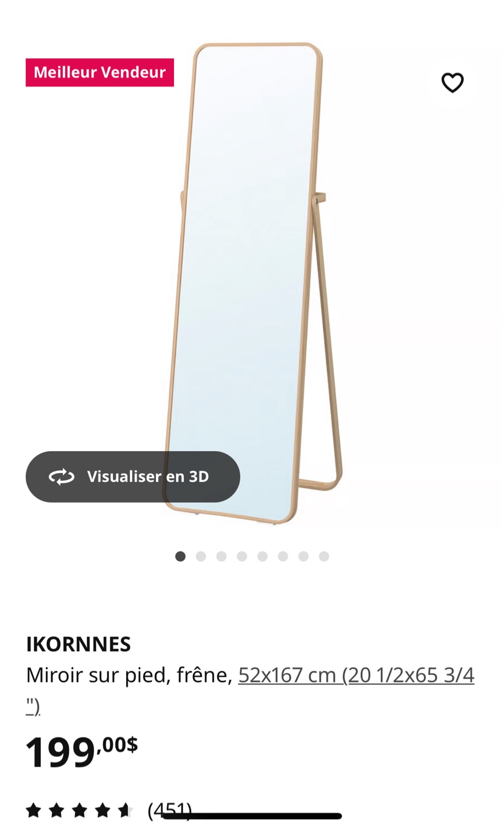
Task: Open the IKORNNES mirror product image
Action: tap(252, 282)
